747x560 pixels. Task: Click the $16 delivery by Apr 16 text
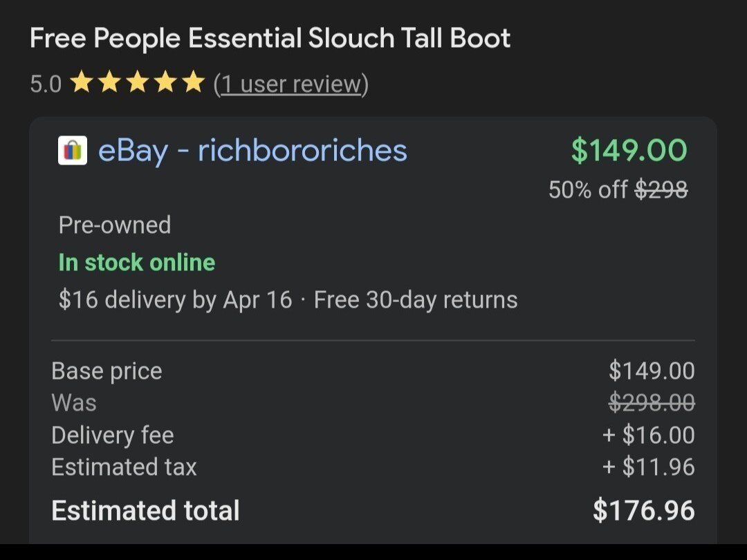click(176, 299)
